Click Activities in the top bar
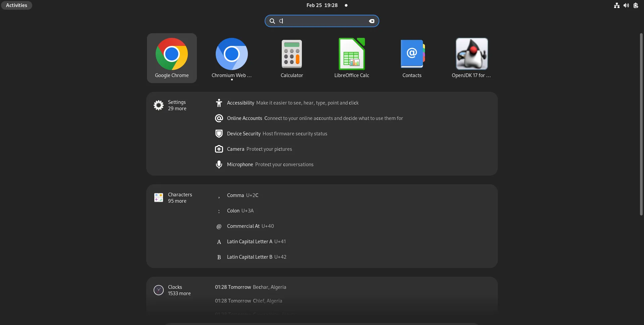Screen dimensions: 644x325 click(16, 5)
